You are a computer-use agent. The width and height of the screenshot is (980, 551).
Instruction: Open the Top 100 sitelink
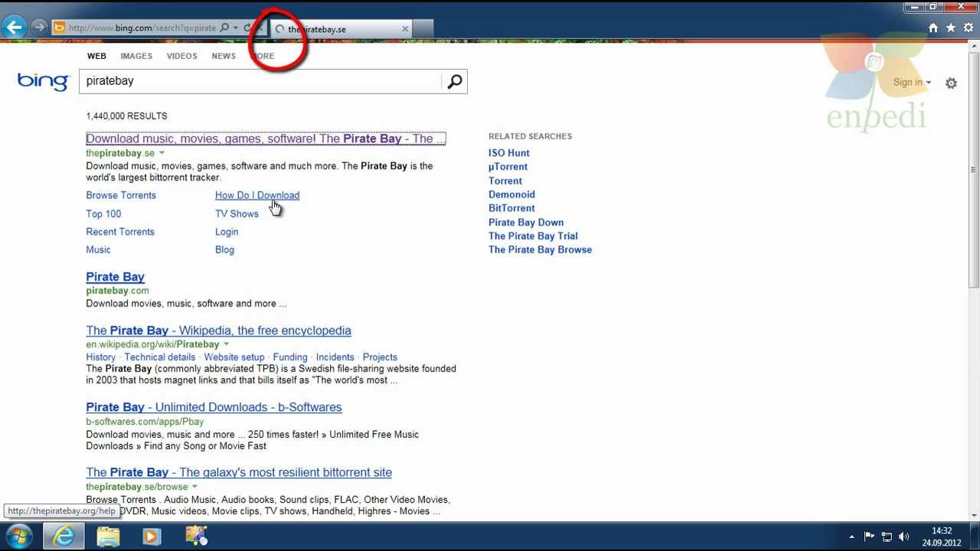coord(103,214)
